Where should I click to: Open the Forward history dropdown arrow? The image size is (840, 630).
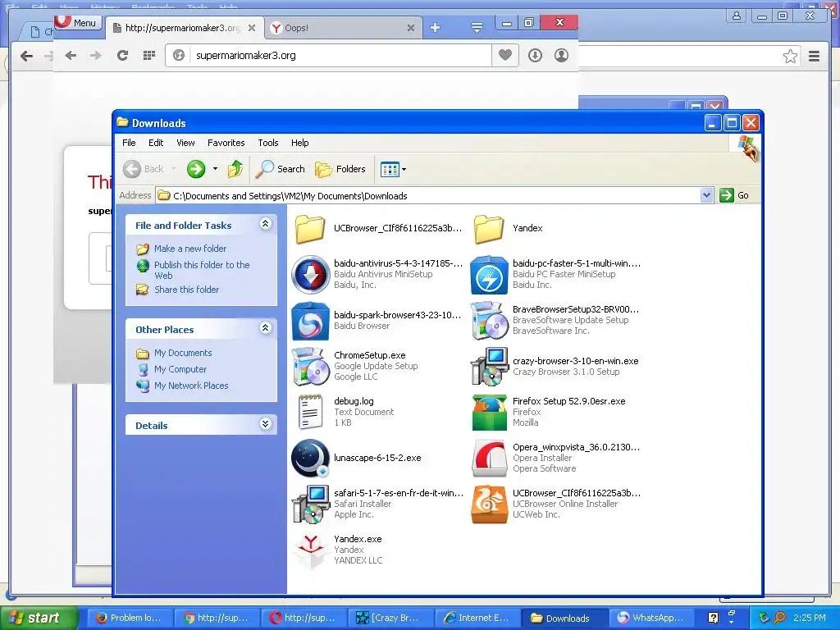[216, 169]
